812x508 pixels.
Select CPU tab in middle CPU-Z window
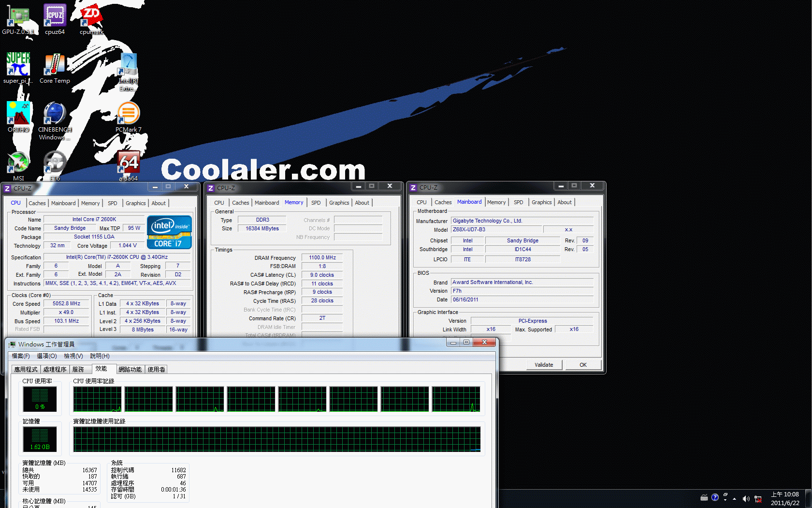(219, 203)
